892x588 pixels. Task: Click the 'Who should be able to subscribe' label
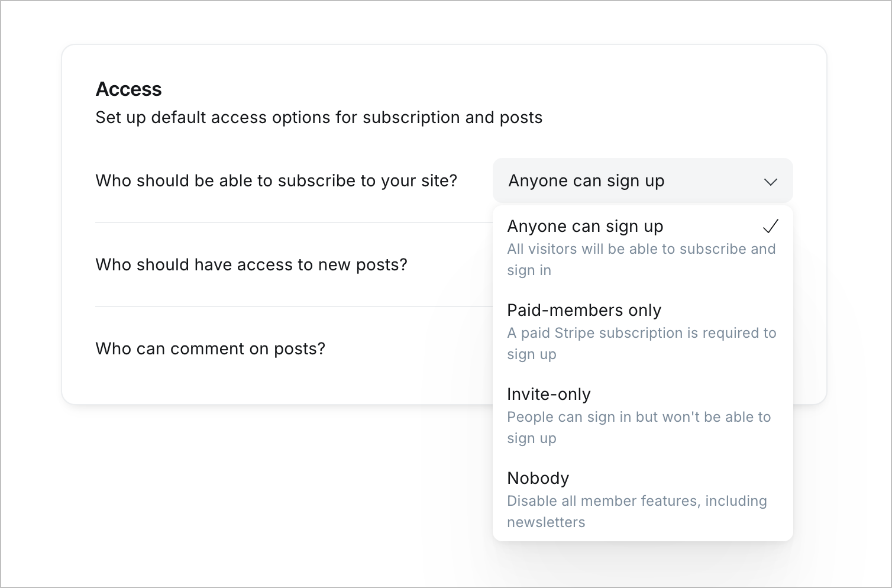point(276,181)
